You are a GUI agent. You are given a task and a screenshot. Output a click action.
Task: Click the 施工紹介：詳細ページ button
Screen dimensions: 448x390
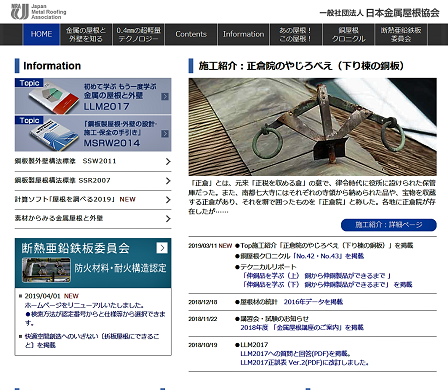[x=389, y=225]
